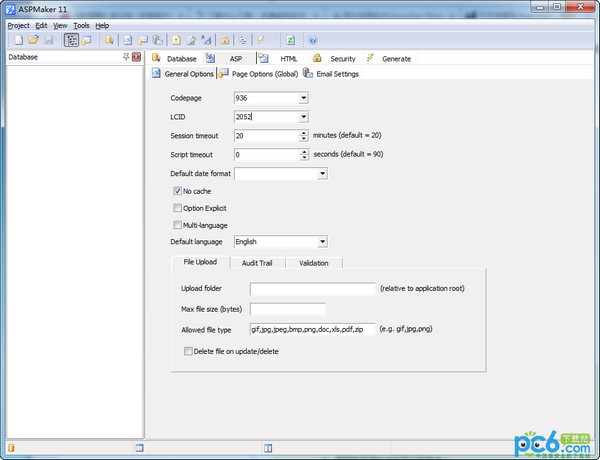
Task: Click the toolbar icon right of the padlock
Action: click(243, 40)
